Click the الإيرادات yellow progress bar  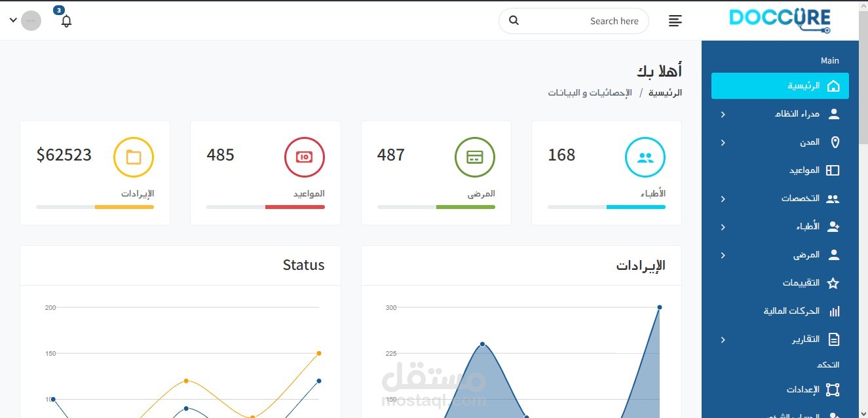pos(124,207)
